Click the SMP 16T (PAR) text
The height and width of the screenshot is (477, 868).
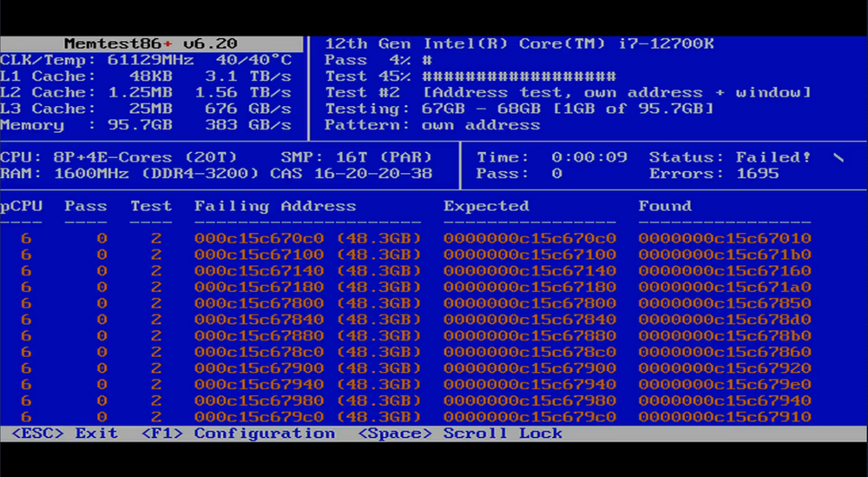[x=357, y=157]
